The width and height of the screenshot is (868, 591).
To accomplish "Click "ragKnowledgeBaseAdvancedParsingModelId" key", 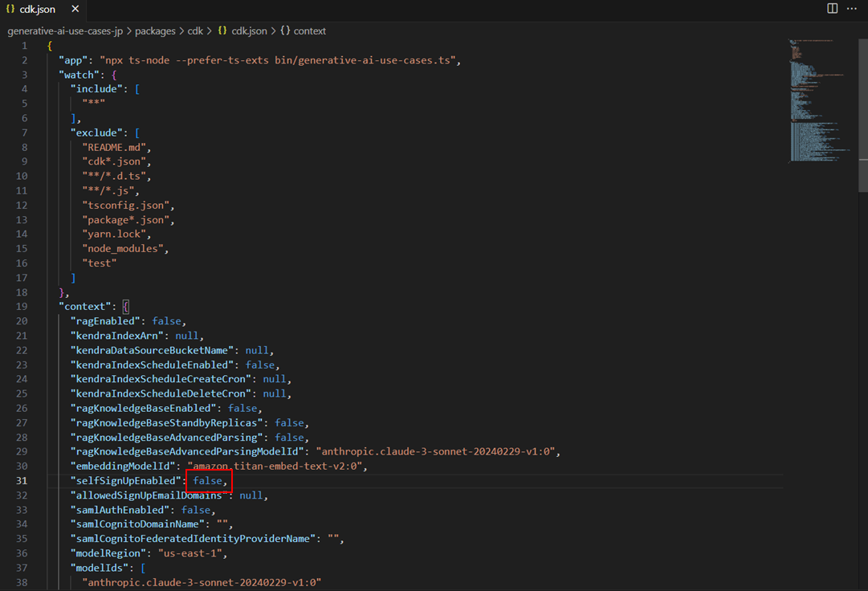I will [x=187, y=451].
